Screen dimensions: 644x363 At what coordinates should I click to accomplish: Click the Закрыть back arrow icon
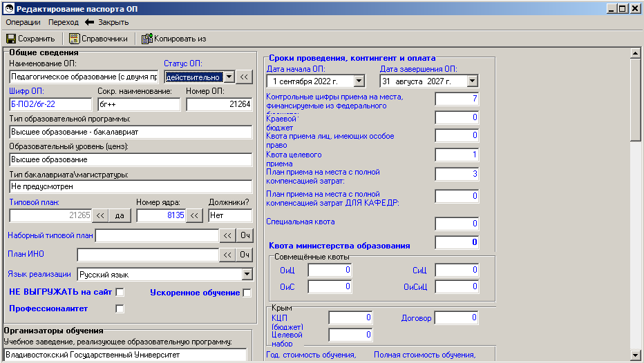[x=89, y=22]
